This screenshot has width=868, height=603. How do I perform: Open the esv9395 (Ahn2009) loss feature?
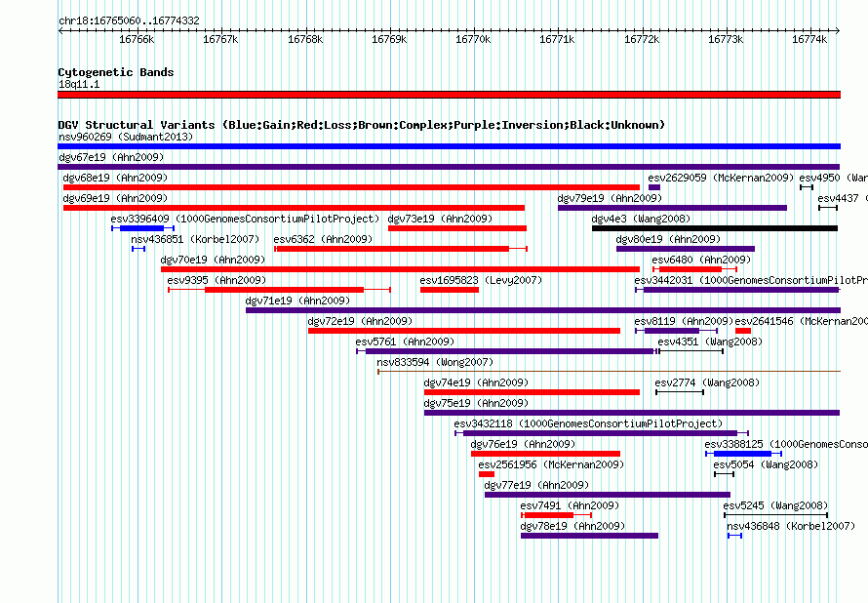pos(280,290)
